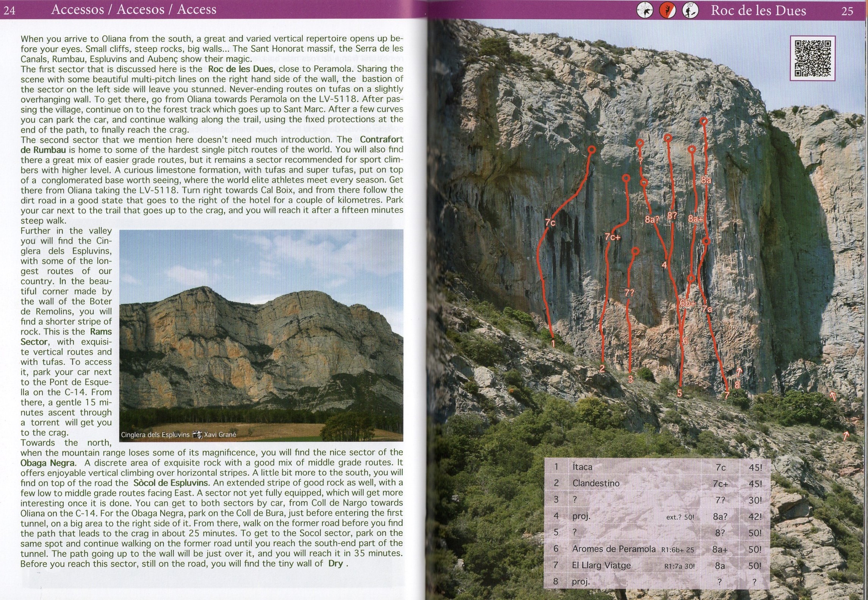Click the bold 'Sòcol de Espluvins' name
Viewport: 868px width, 600px height.
(171, 483)
